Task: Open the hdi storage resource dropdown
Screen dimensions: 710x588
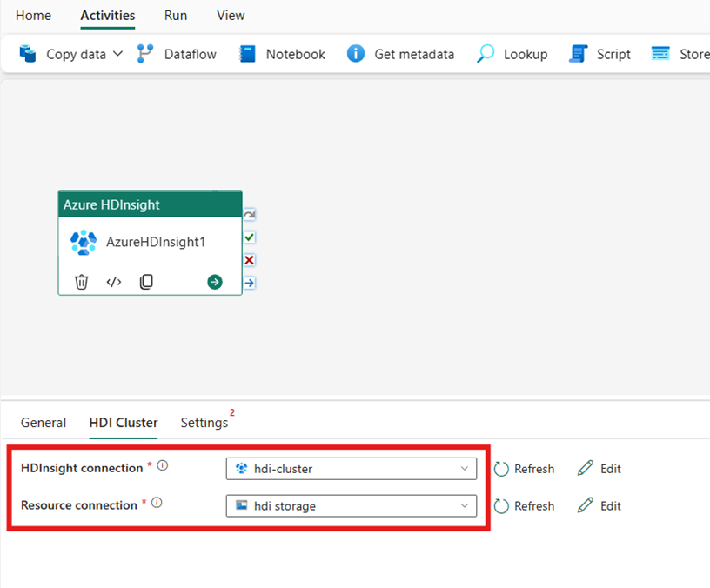Action: coord(464,505)
